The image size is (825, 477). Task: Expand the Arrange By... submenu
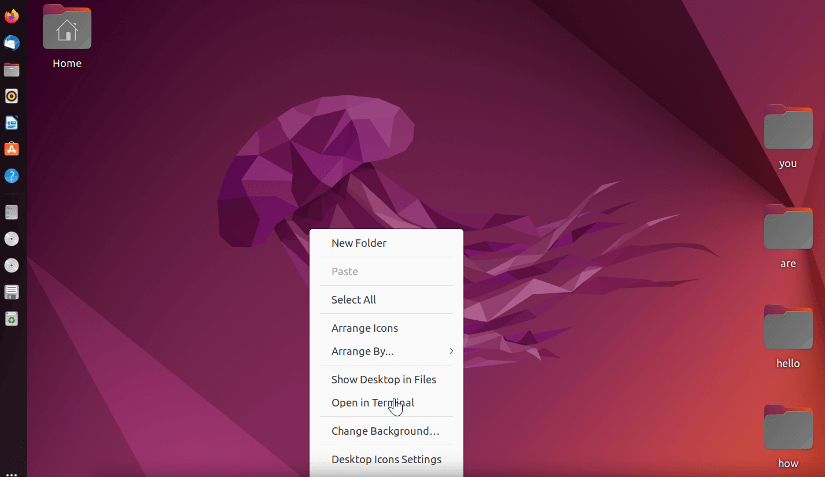(x=386, y=351)
